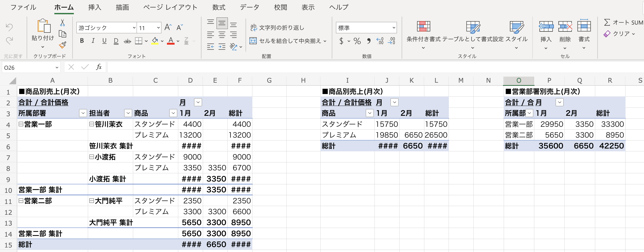
Task: Open Conditional Formatting icon
Action: [x=424, y=26]
